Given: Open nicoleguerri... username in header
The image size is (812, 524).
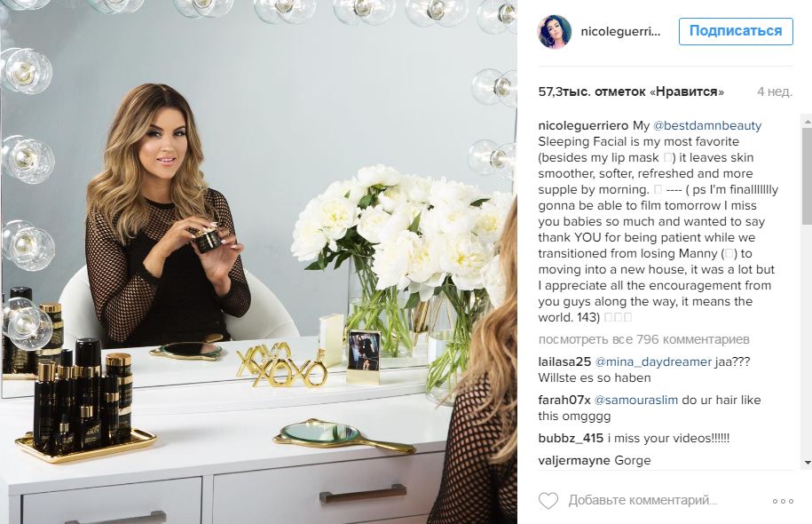Looking at the screenshot, I should point(620,32).
